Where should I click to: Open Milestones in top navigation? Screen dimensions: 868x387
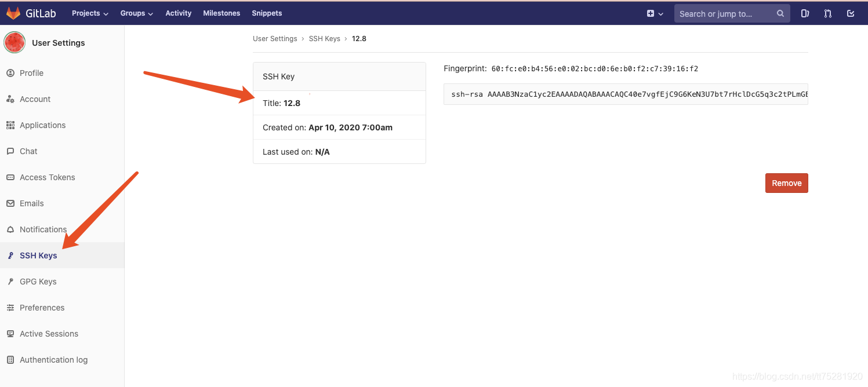[x=221, y=13]
